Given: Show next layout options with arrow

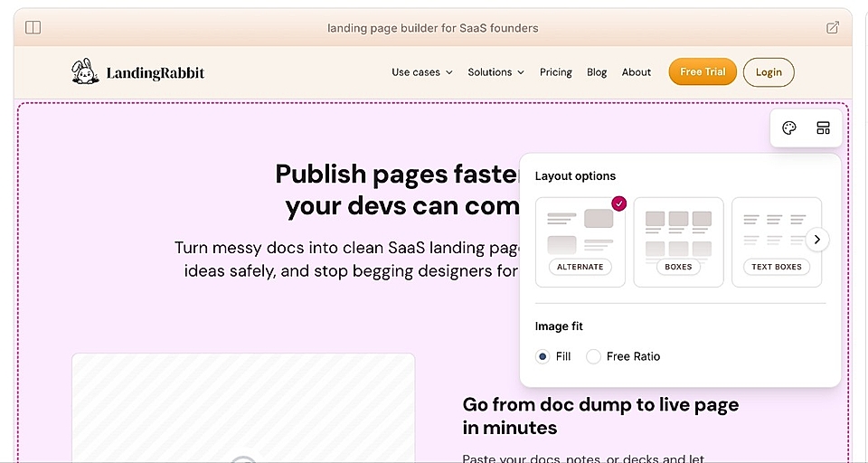Looking at the screenshot, I should click(817, 240).
